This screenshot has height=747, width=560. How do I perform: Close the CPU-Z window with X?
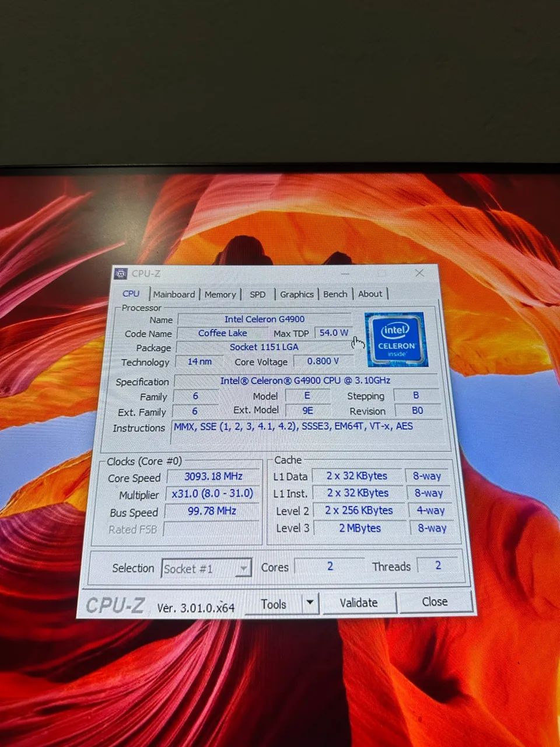[419, 273]
